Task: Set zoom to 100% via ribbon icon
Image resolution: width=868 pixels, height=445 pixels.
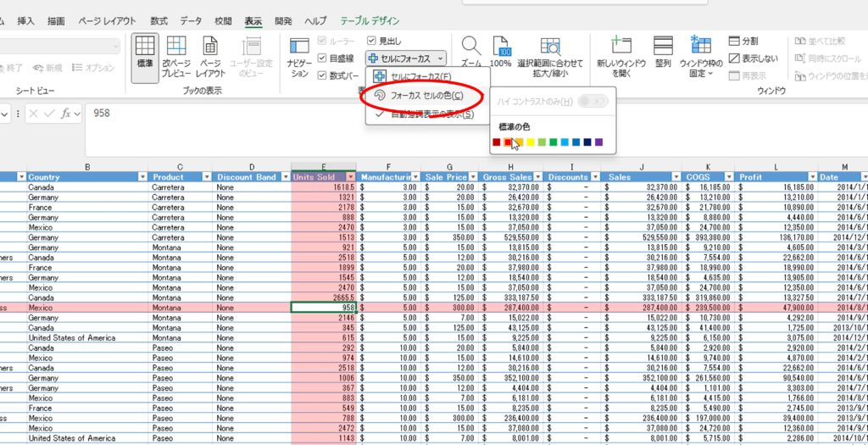Action: pos(501,53)
